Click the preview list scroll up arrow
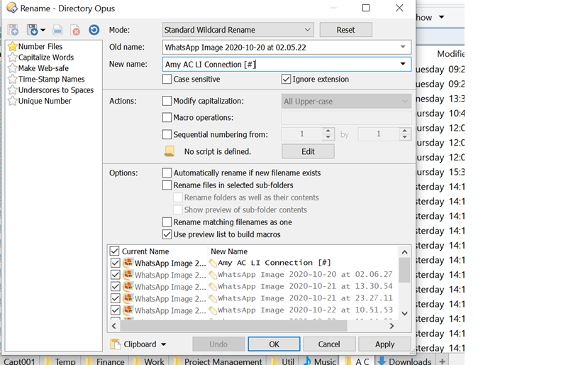 click(x=404, y=252)
